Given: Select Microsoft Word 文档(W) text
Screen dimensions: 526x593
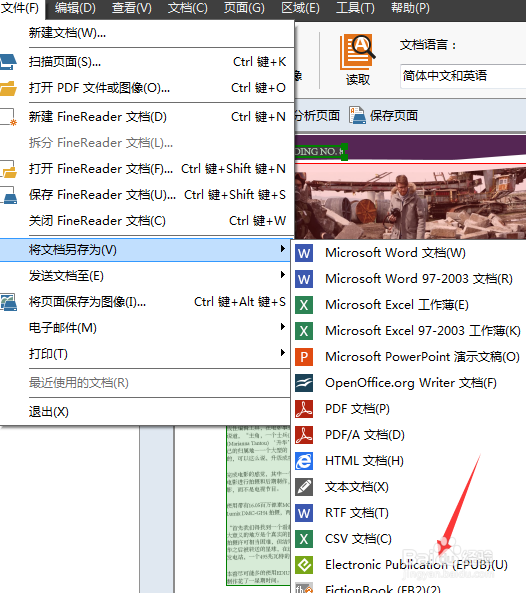Looking at the screenshot, I should click(x=396, y=253).
